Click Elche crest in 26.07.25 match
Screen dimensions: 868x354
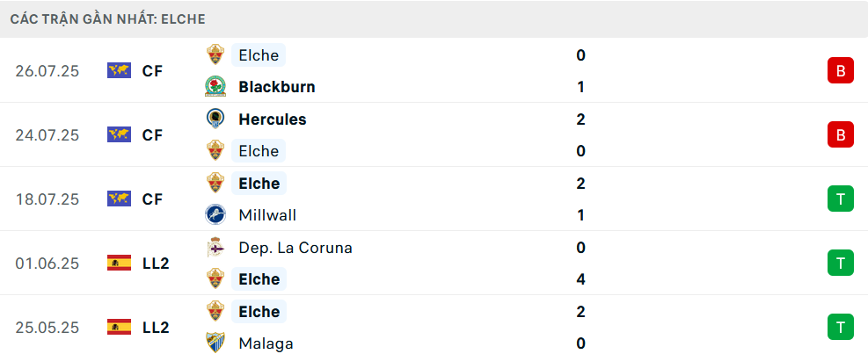[x=215, y=54]
